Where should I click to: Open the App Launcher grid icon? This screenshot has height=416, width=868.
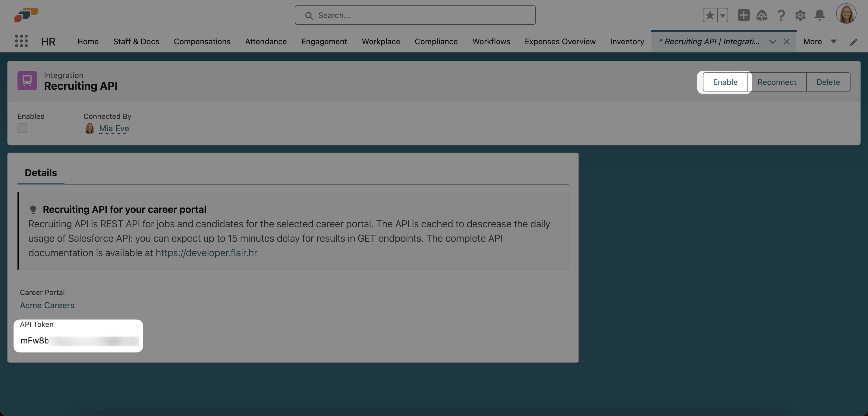[x=21, y=42]
